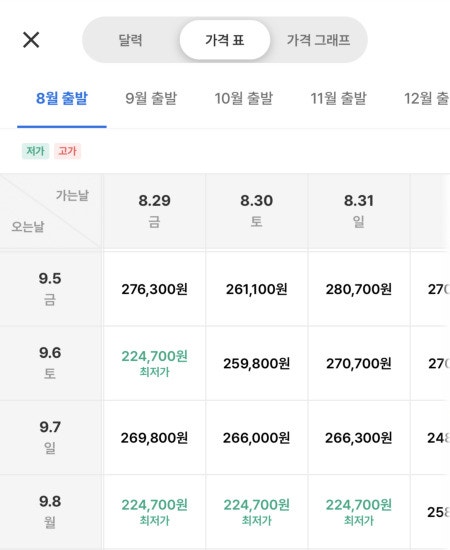Switch to 달력 calendar view
The height and width of the screenshot is (550, 450).
(130, 40)
